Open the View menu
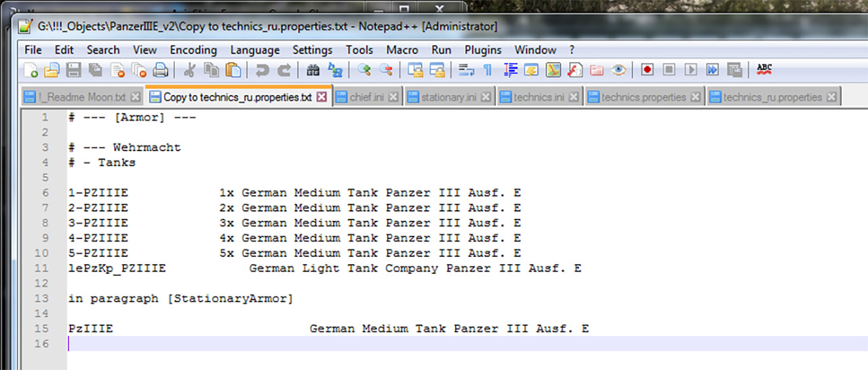This screenshot has width=868, height=370. click(145, 50)
